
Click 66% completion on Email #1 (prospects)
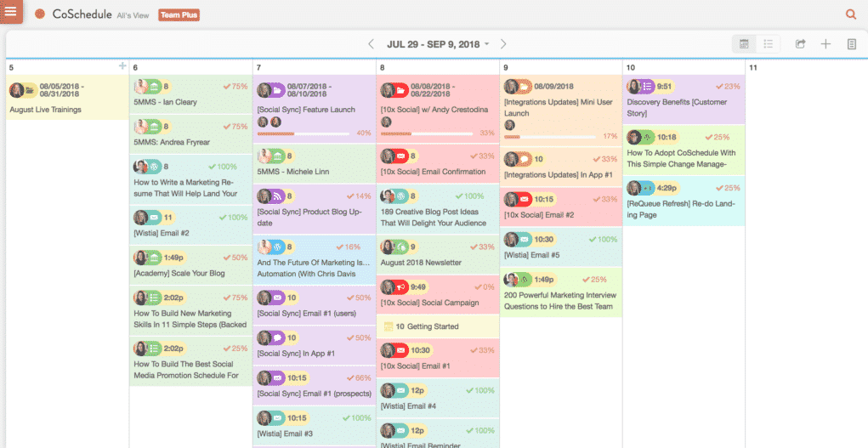(x=360, y=377)
